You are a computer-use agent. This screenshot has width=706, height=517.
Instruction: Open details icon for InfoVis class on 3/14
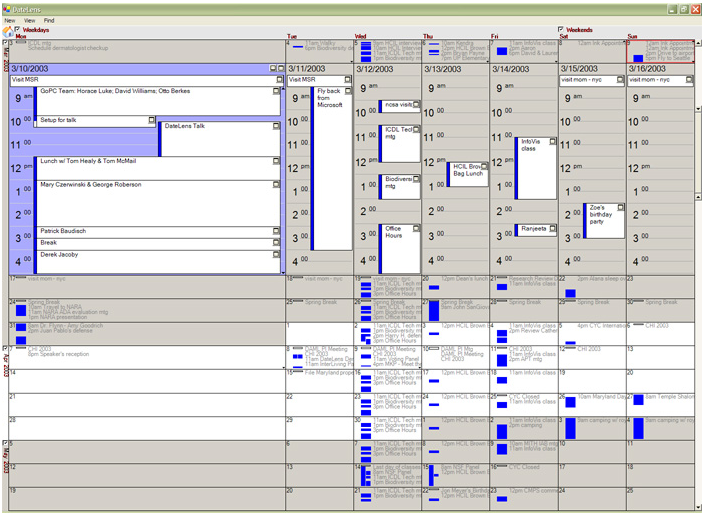[552, 141]
